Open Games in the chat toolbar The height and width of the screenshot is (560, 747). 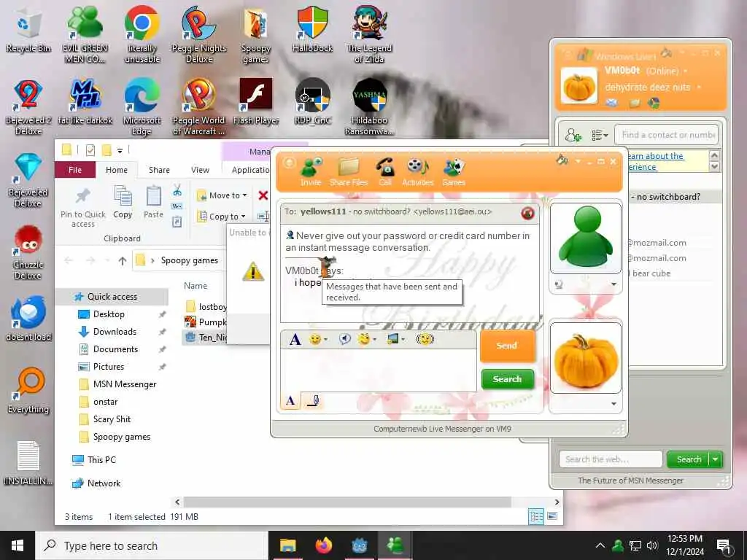tap(454, 171)
